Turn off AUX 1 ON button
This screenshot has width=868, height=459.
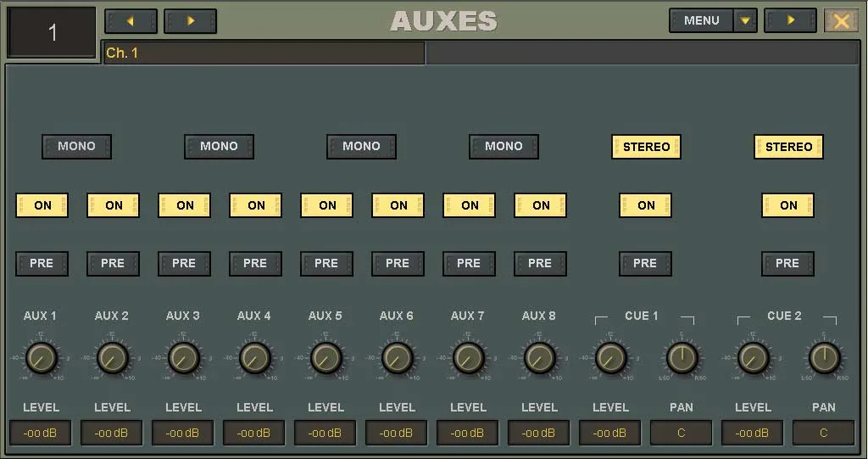click(x=42, y=205)
